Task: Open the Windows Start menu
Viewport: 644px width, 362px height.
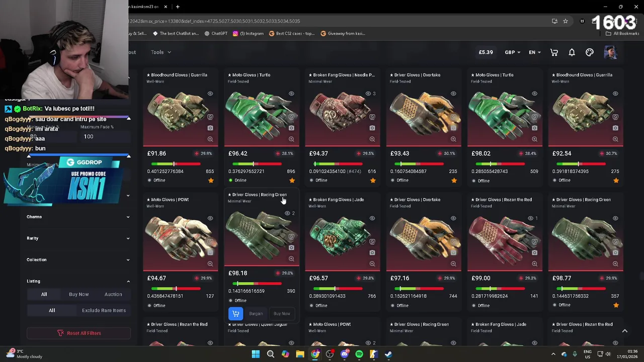Action: (256, 354)
